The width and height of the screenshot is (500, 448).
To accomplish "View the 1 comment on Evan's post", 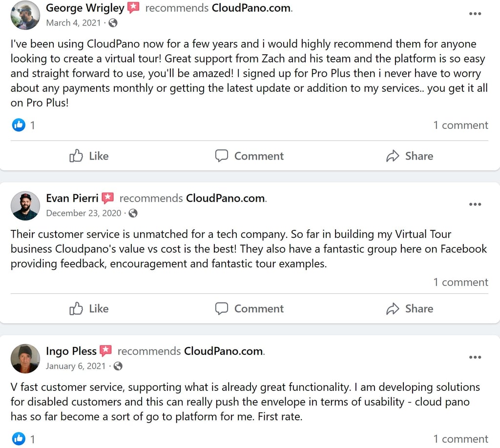I will 460,283.
